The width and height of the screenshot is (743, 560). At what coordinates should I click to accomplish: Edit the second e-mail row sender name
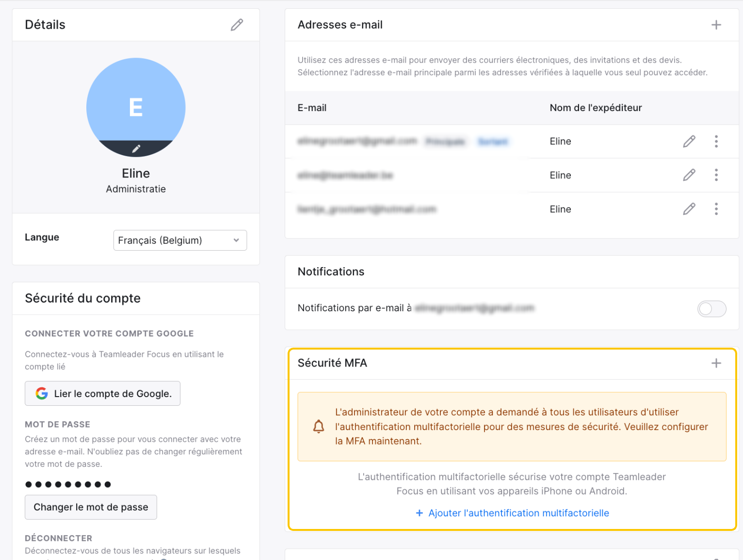689,175
